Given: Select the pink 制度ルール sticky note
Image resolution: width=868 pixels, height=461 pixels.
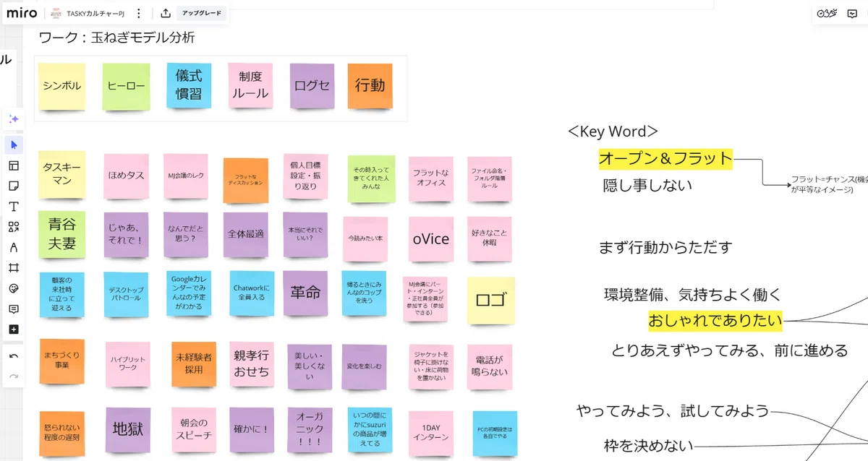Looking at the screenshot, I should (x=250, y=85).
